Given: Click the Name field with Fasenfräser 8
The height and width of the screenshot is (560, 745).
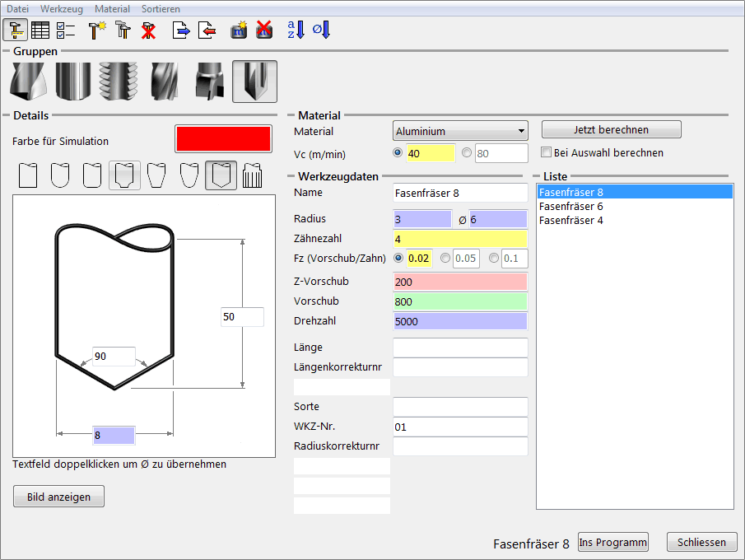Looking at the screenshot, I should [x=460, y=193].
